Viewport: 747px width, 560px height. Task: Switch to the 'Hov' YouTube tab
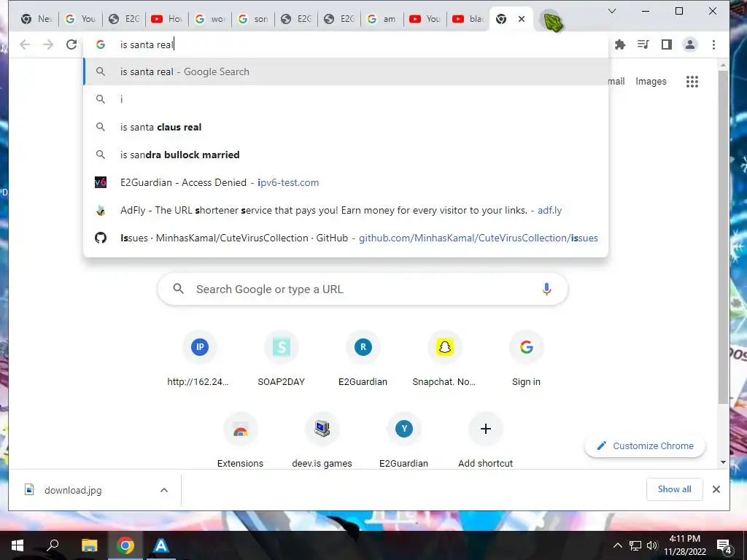167,19
